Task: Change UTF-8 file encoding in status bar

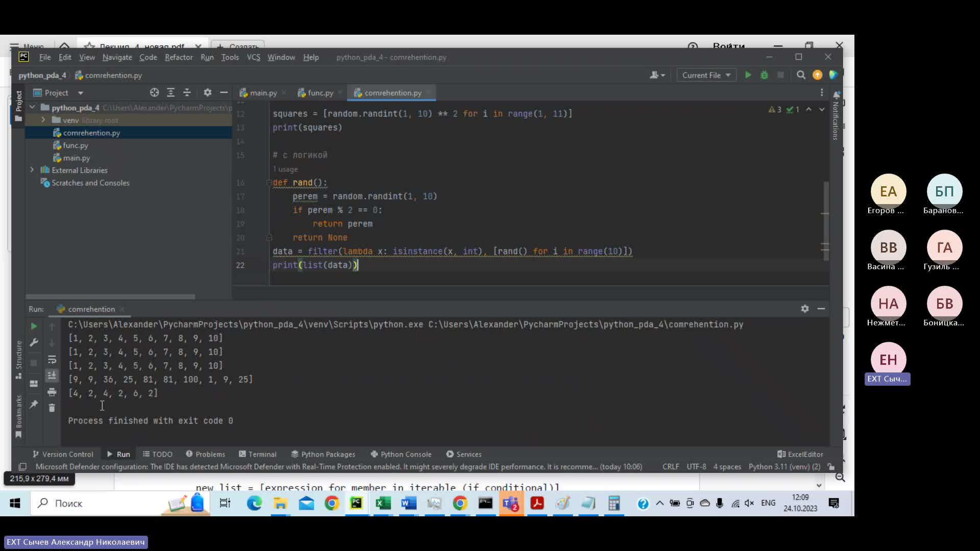Action: (x=696, y=466)
